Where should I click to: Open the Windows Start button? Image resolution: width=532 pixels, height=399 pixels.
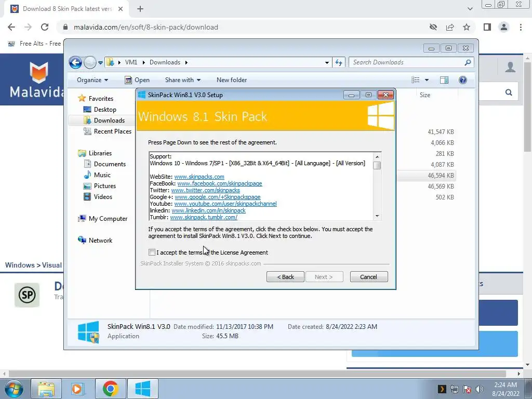tap(14, 389)
